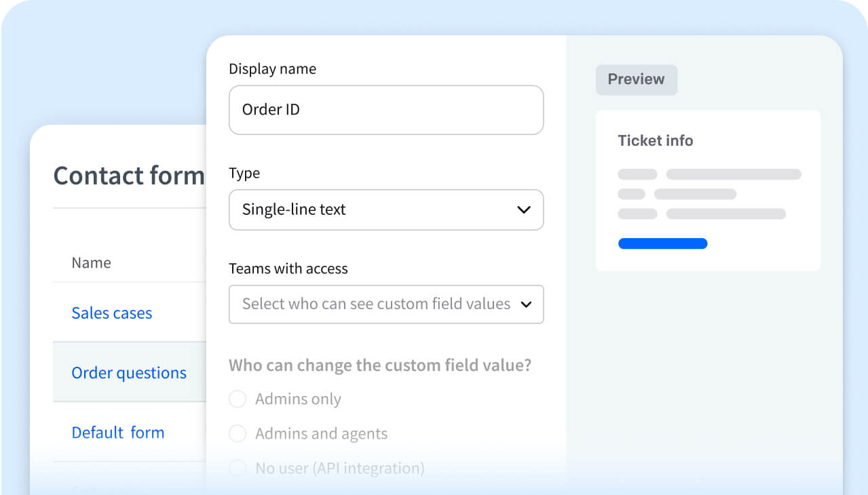The width and height of the screenshot is (868, 495).
Task: Click the Preview button
Action: click(636, 79)
